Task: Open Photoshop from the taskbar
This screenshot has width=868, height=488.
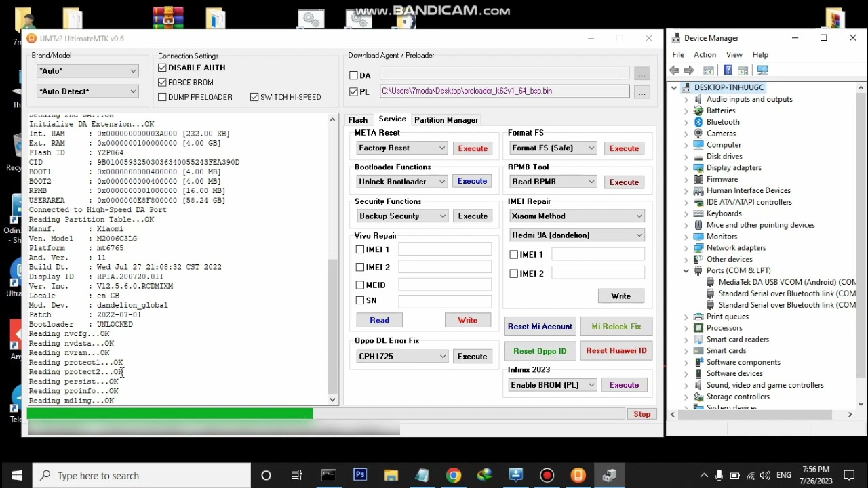Action: (360, 475)
